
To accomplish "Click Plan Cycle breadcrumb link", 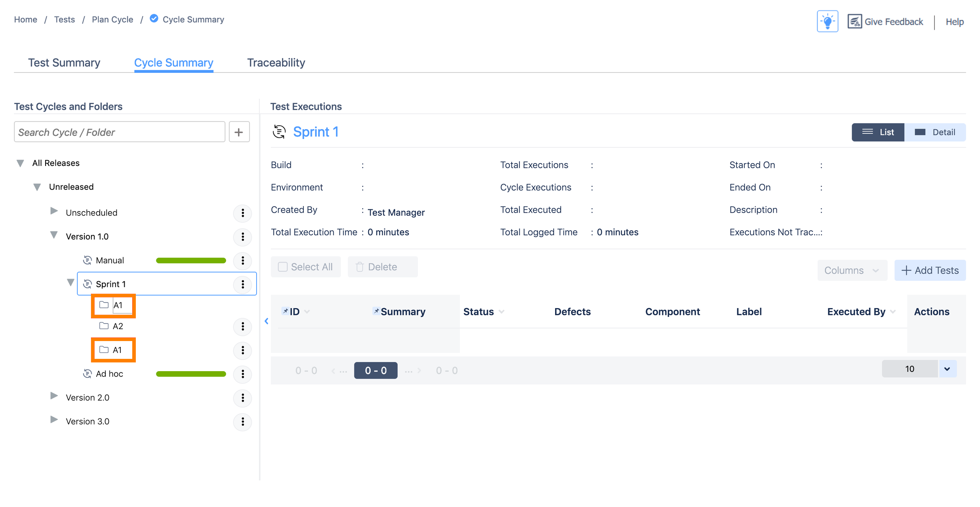I will (x=112, y=19).
